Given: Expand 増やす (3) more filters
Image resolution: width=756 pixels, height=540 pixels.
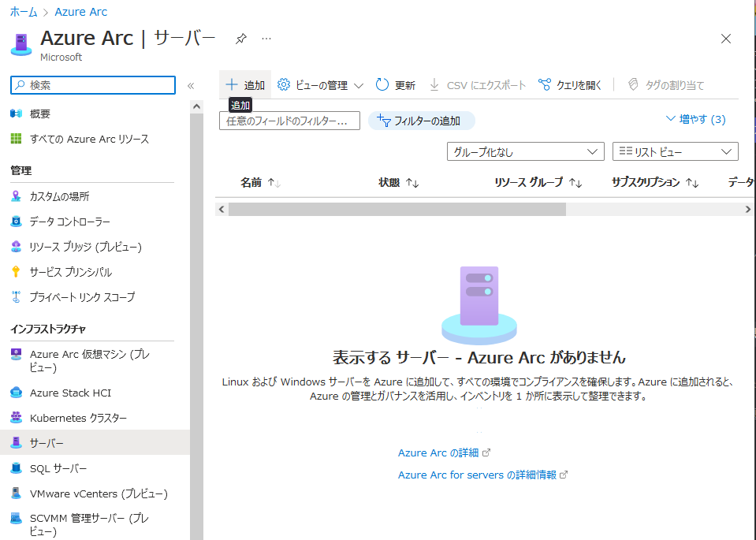Looking at the screenshot, I should tap(696, 119).
